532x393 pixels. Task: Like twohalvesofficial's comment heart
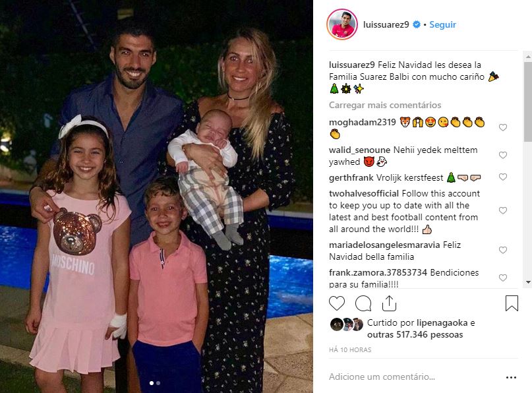point(503,210)
